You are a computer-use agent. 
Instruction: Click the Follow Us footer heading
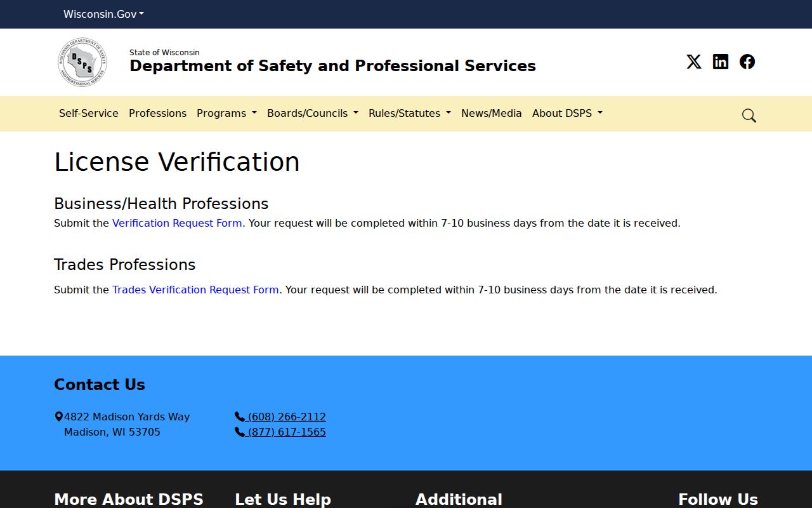point(718,500)
